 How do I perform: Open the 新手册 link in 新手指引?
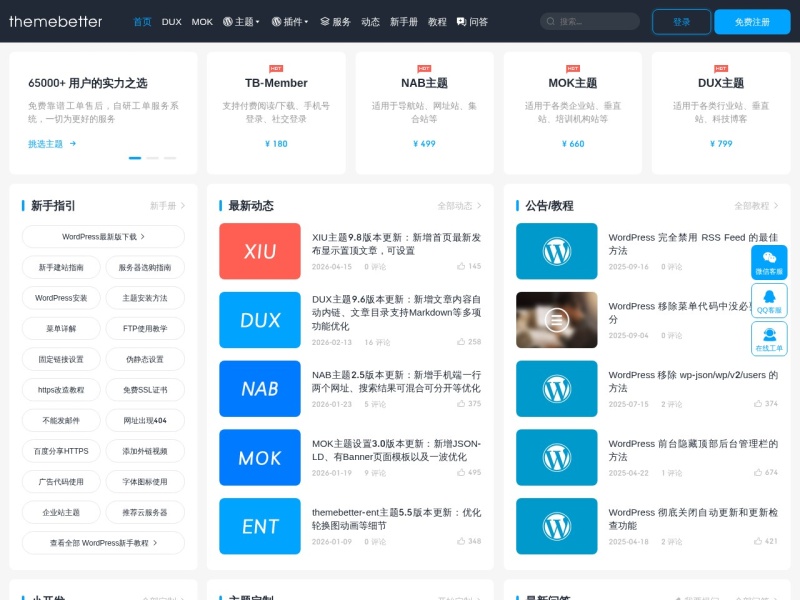167,206
